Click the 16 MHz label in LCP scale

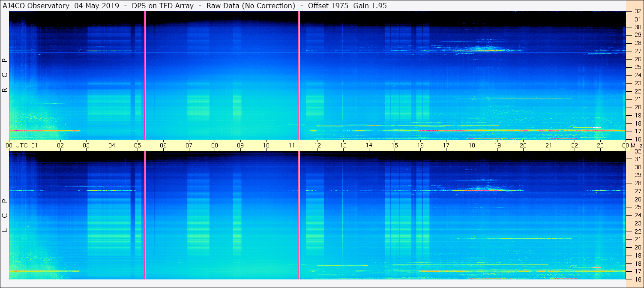(638, 279)
